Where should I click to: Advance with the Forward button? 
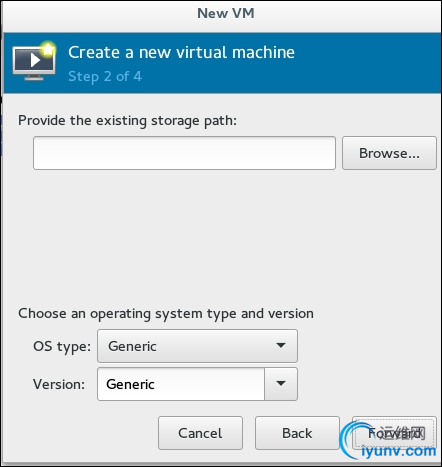394,433
